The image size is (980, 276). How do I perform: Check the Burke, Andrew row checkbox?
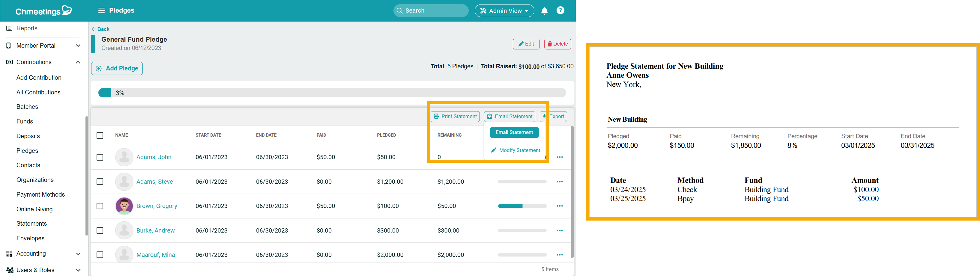[100, 230]
